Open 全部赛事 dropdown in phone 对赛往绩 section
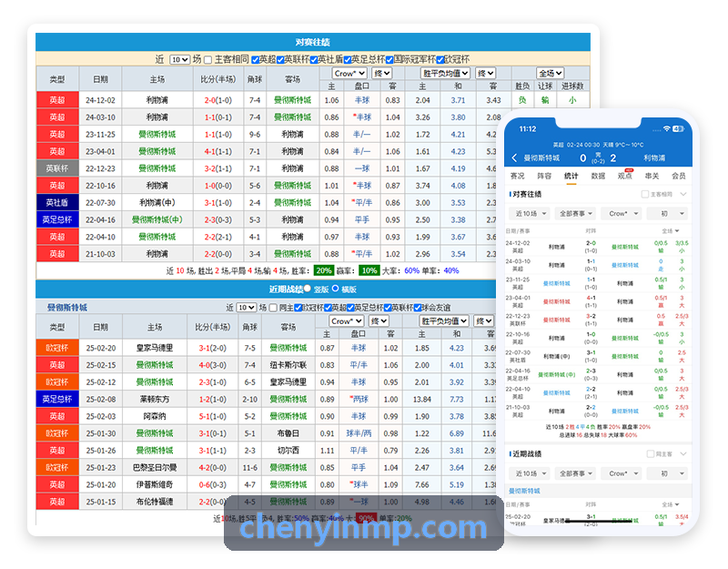 (576, 214)
